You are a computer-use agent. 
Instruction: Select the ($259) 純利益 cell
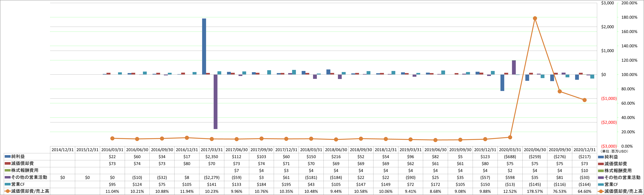tap(535, 157)
